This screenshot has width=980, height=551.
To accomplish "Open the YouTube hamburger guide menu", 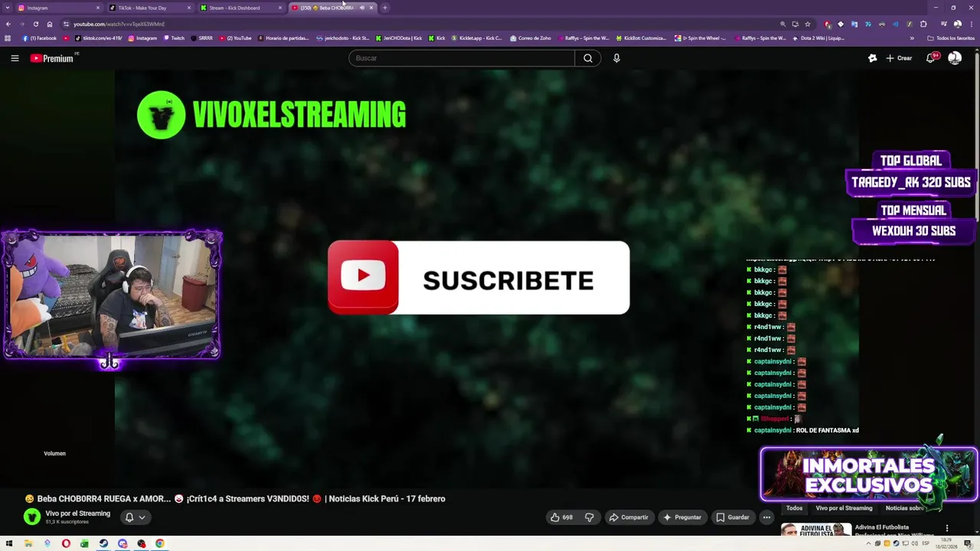I will [15, 58].
